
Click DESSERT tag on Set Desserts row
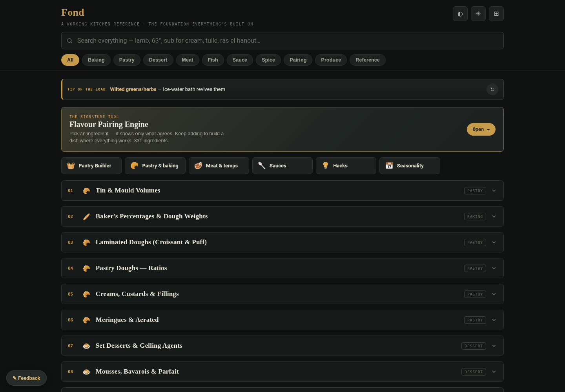click(x=474, y=346)
